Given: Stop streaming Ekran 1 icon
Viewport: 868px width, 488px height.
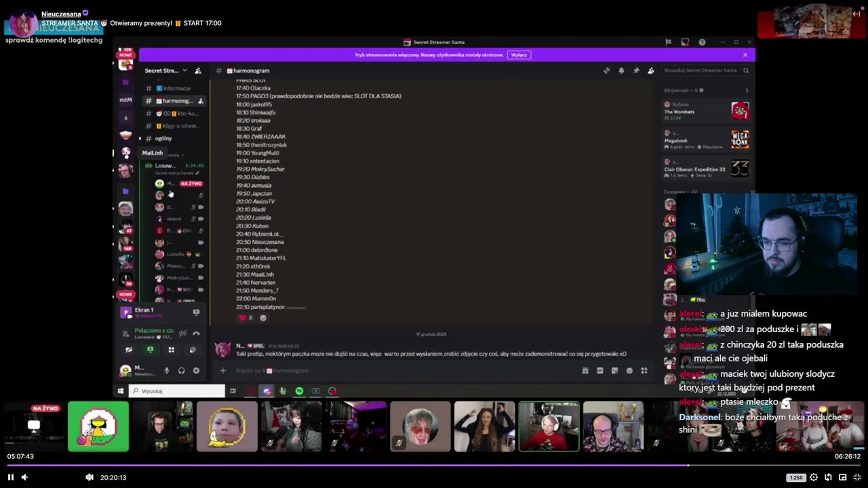Looking at the screenshot, I should pyautogui.click(x=196, y=312).
